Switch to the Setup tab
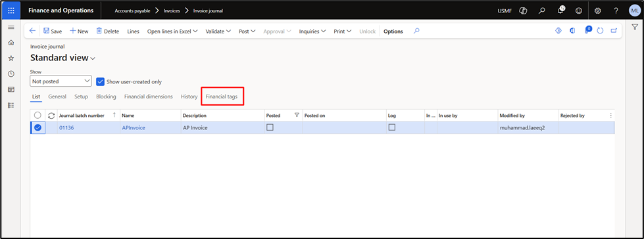The height and width of the screenshot is (239, 644). (81, 97)
